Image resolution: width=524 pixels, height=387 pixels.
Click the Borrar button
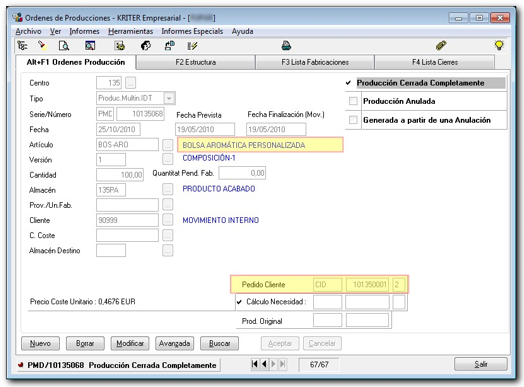point(85,343)
